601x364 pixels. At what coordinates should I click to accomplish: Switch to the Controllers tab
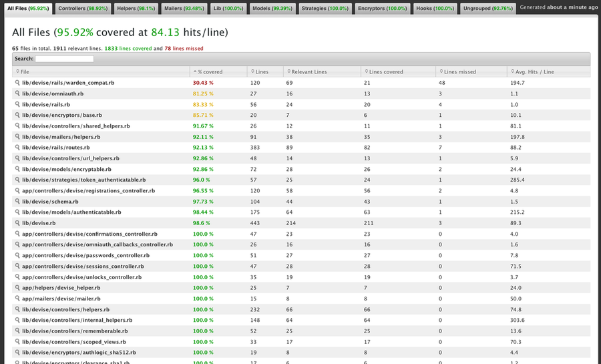click(83, 9)
